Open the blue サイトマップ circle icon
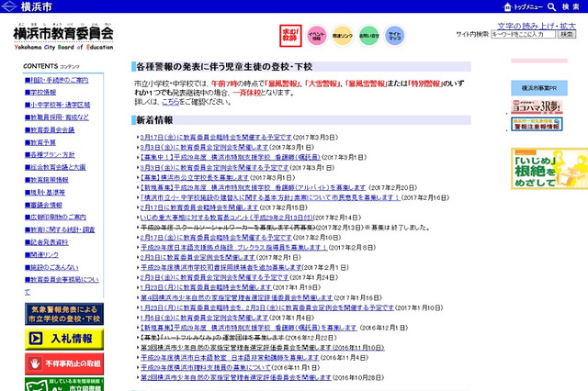Image resolution: width=588 pixels, height=391 pixels. pyautogui.click(x=395, y=36)
